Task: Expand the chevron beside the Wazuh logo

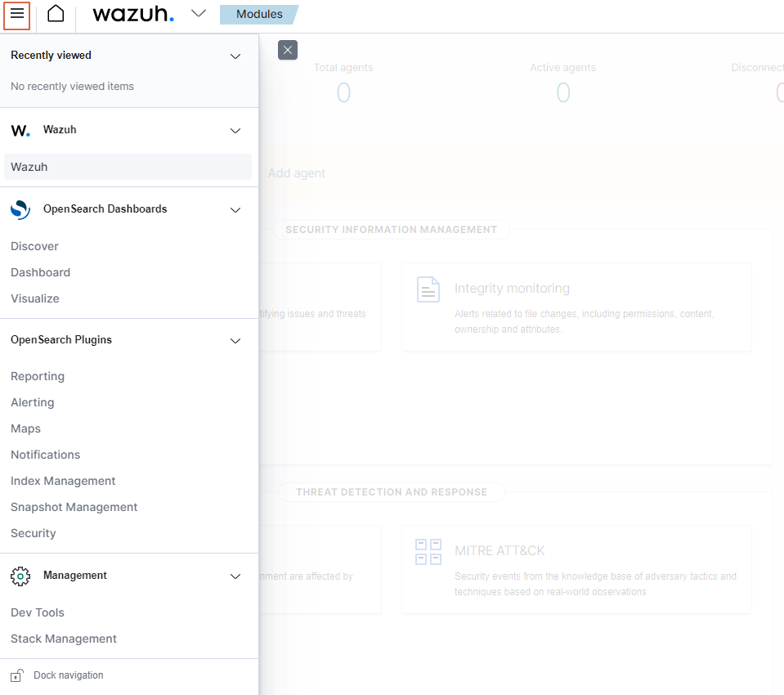Action: click(199, 14)
